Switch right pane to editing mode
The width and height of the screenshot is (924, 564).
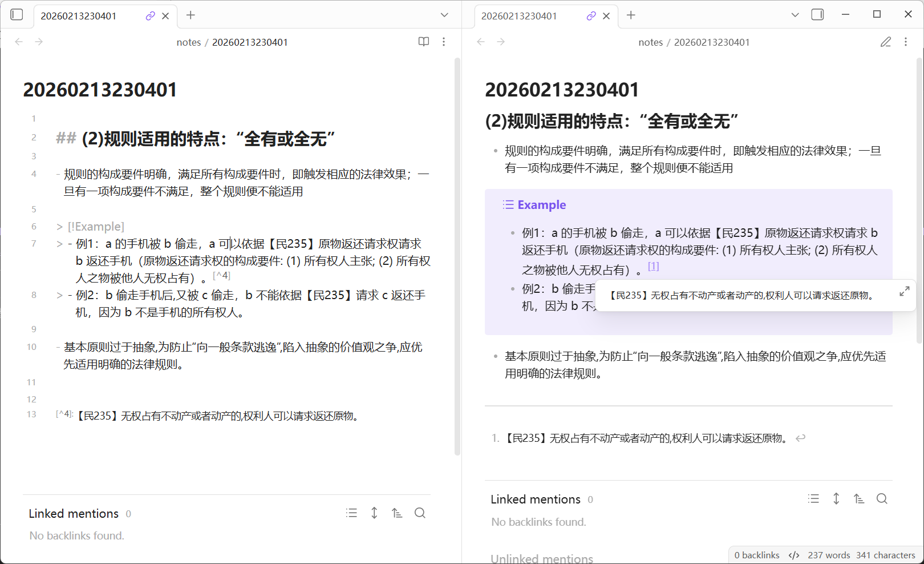coord(885,42)
